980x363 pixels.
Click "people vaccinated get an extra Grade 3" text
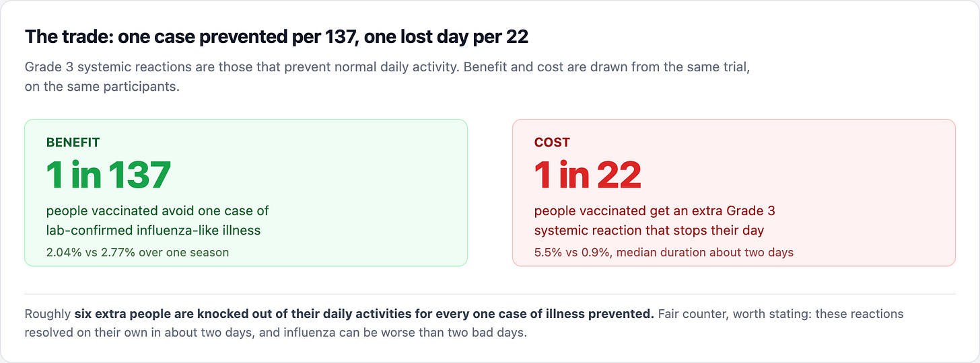pos(655,210)
